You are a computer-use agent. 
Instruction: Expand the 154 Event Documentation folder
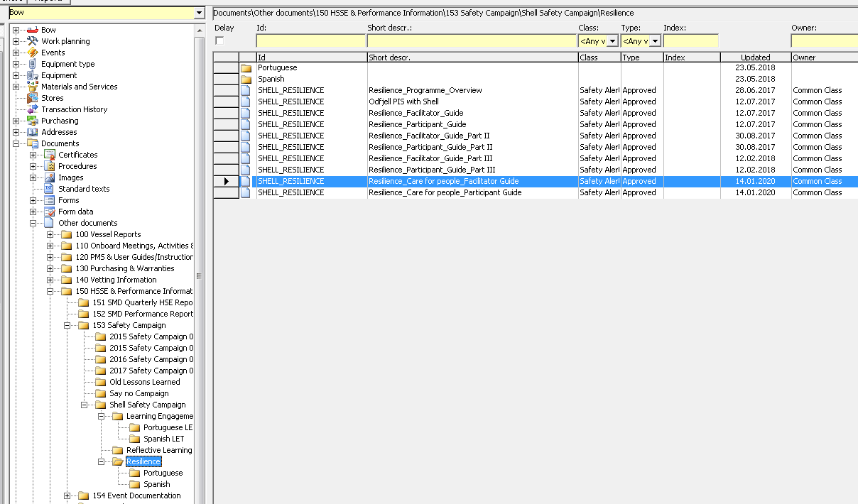click(67, 495)
